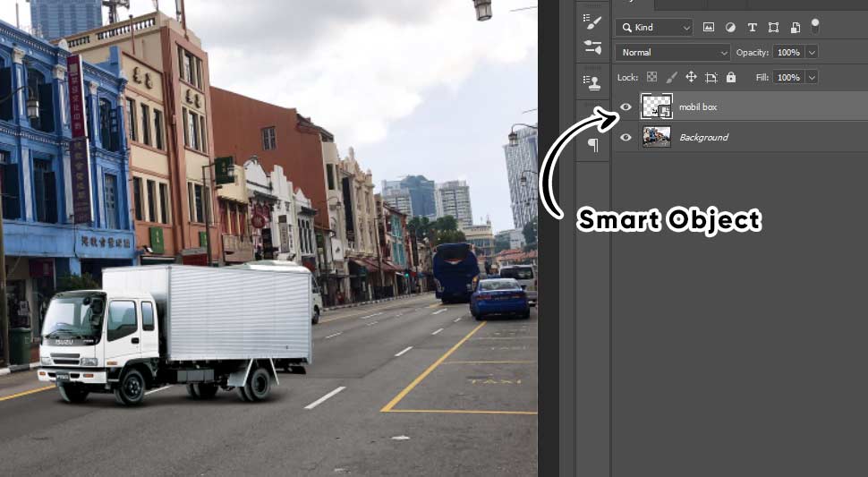
Task: Select the mobil box layer thumbnail
Action: 657,106
